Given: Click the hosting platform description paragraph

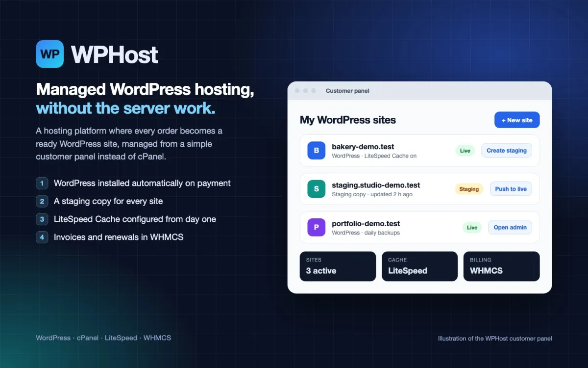Looking at the screenshot, I should pos(129,144).
